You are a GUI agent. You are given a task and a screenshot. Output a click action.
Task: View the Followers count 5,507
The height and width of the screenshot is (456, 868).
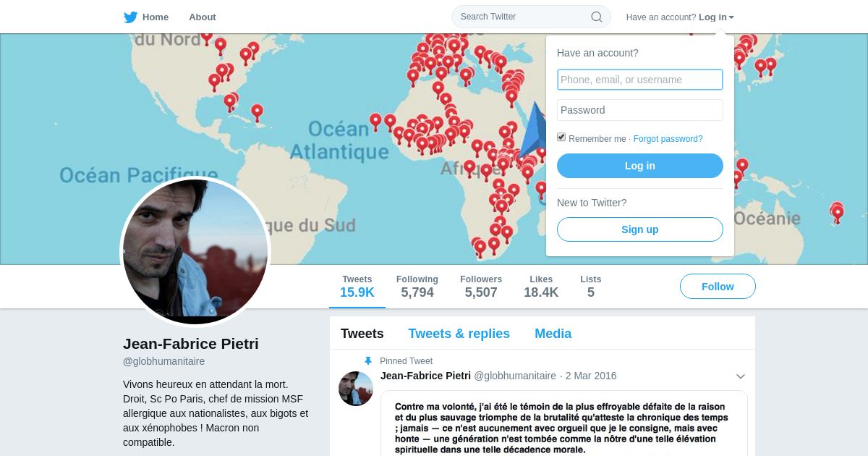coord(481,287)
